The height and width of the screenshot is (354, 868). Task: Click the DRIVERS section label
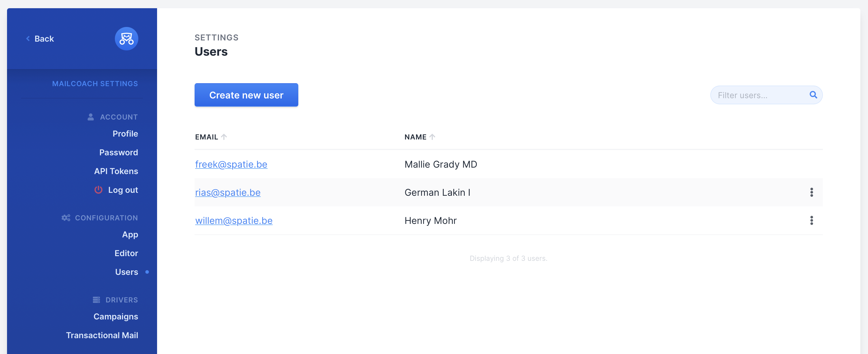[x=122, y=300]
